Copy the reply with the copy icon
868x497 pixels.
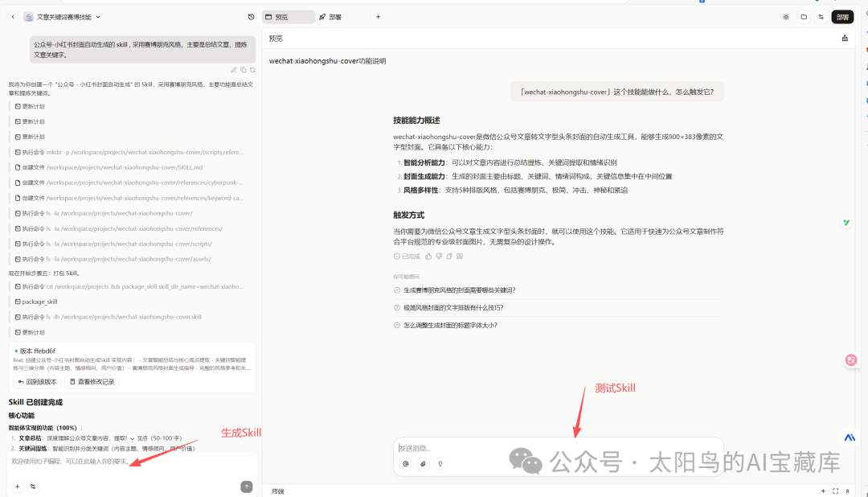(x=449, y=257)
